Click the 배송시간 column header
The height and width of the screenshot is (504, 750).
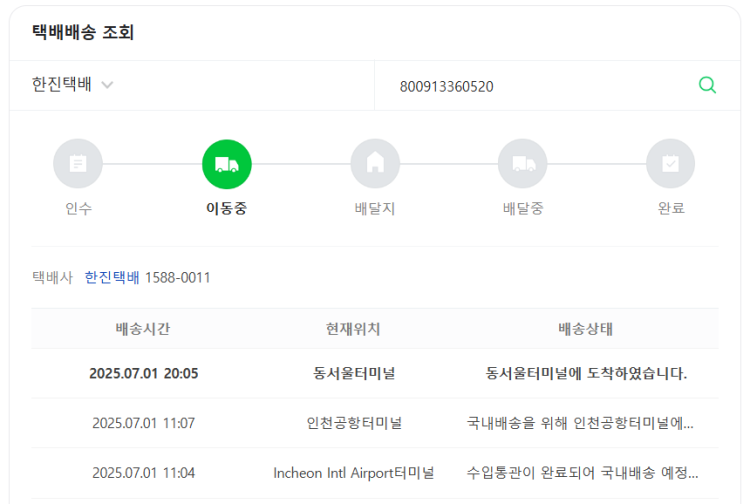click(x=143, y=329)
